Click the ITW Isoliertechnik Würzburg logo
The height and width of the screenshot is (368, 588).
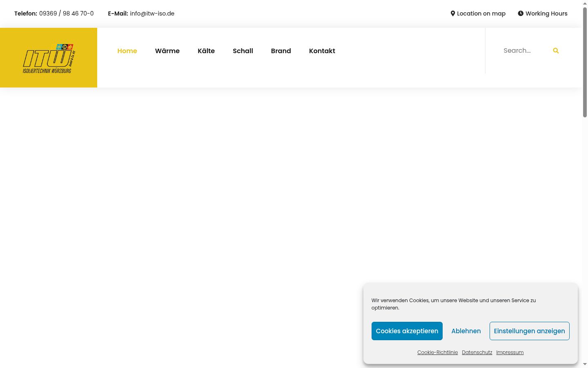pyautogui.click(x=49, y=58)
